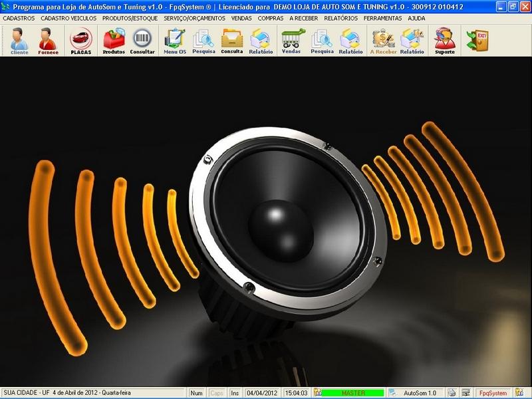Open the RELATÓRIOS menu
Viewport: 532px width, 399px height.
point(340,19)
